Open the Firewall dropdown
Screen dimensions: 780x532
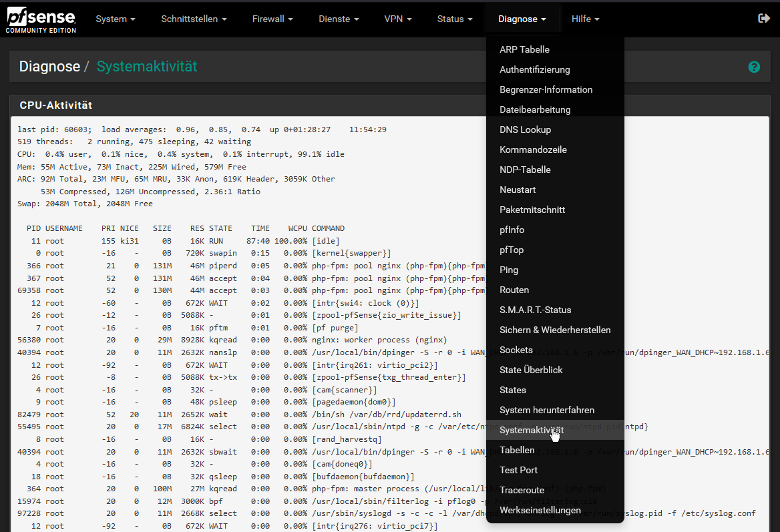point(272,19)
